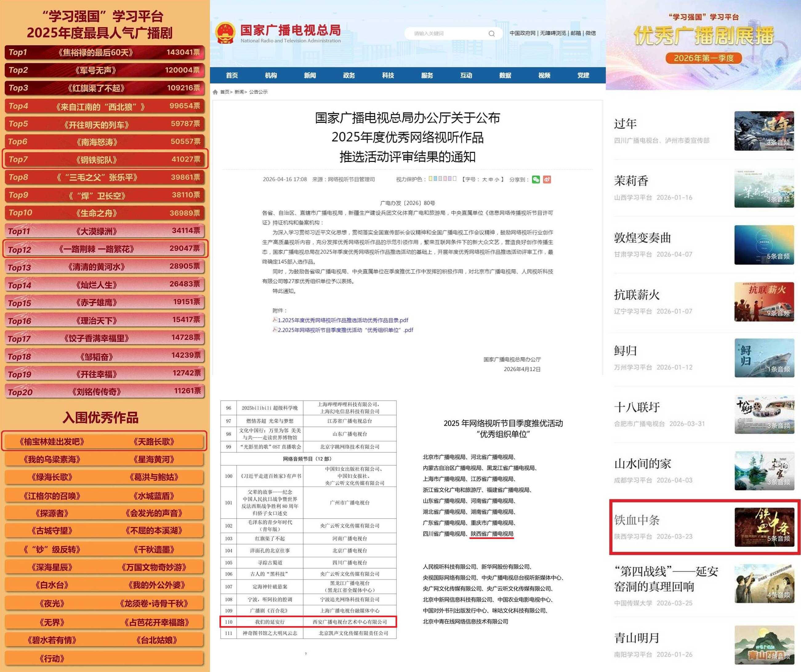Click the search magnifier icon
The width and height of the screenshot is (801, 672).
click(492, 34)
